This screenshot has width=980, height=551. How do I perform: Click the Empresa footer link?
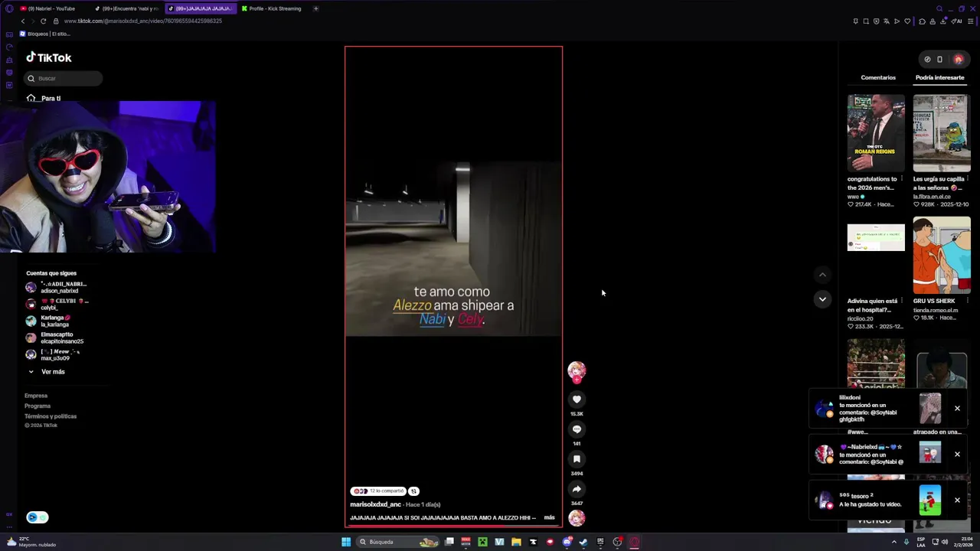36,396
